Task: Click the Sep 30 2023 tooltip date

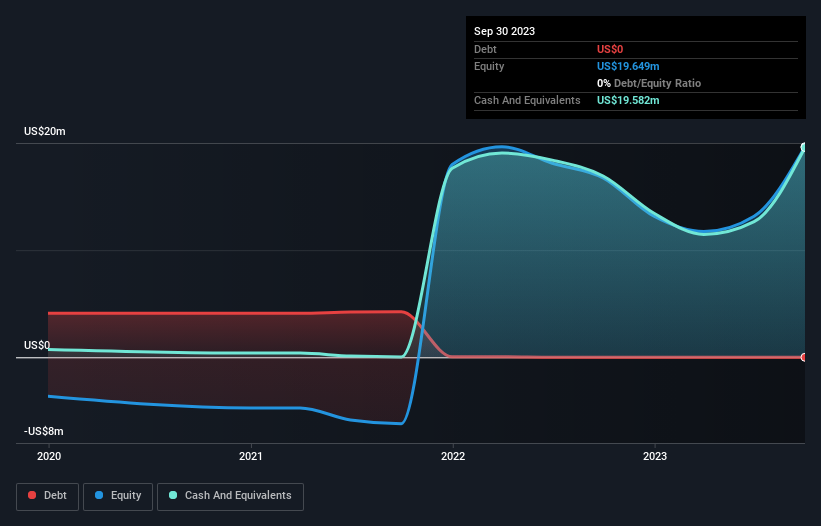Action: [x=504, y=31]
